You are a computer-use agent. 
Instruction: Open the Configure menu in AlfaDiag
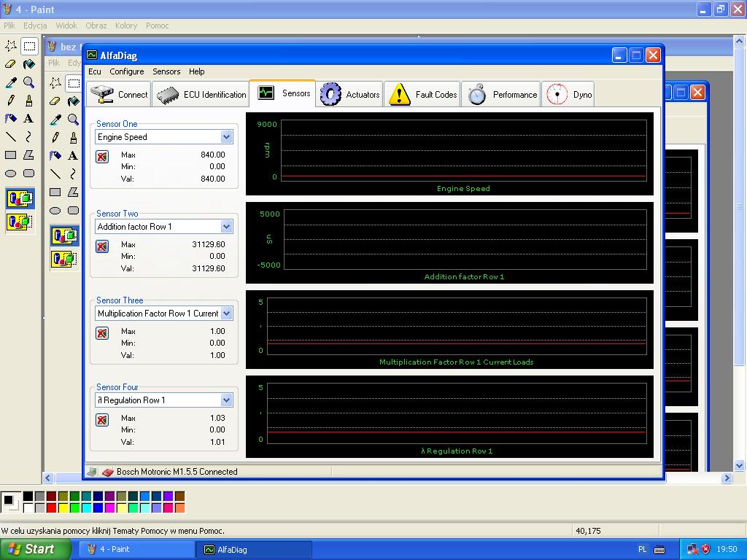pyautogui.click(x=126, y=71)
